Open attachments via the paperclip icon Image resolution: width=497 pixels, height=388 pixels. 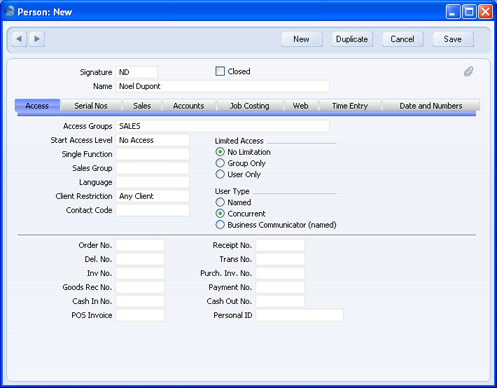tap(468, 72)
